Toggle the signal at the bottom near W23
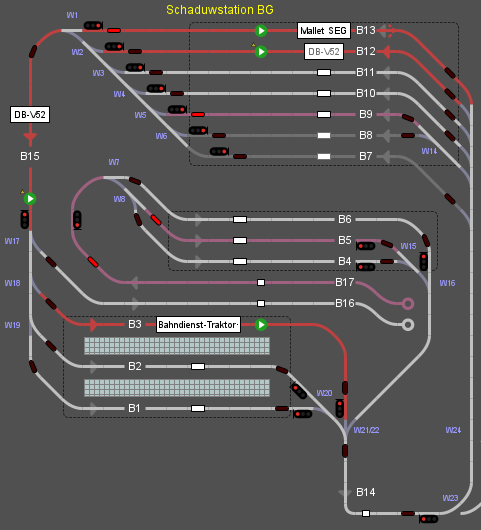 (429, 519)
